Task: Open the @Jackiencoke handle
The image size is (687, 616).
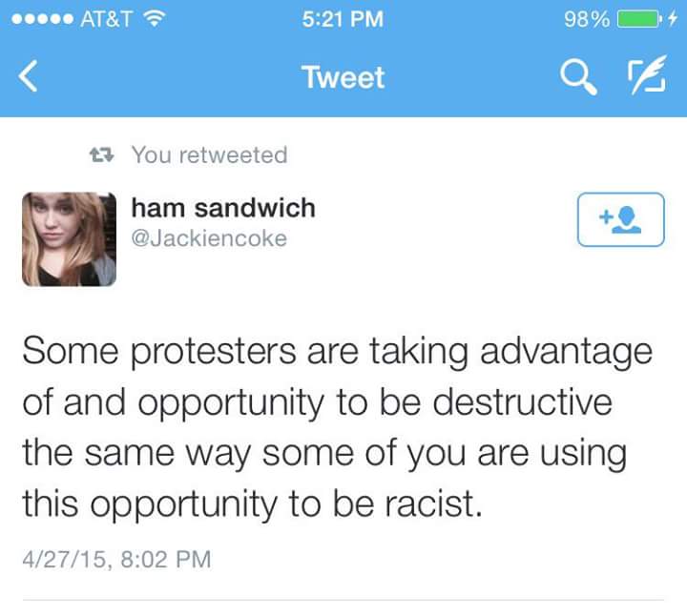Action: point(209,238)
